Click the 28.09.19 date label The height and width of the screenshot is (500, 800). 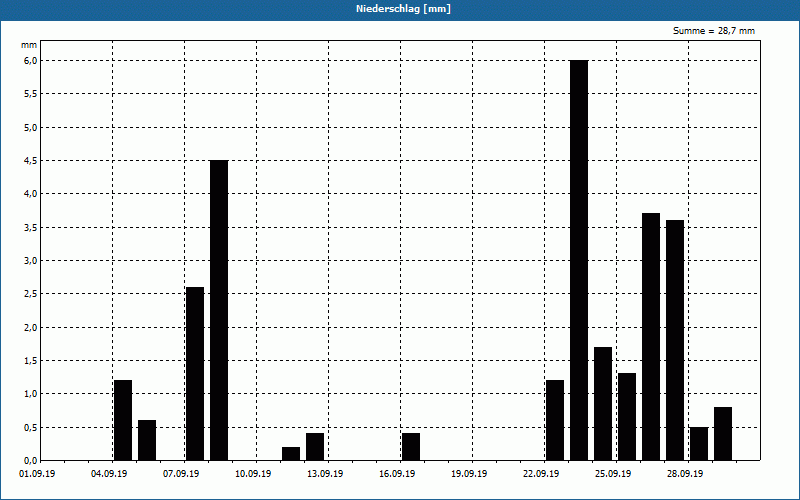[685, 474]
